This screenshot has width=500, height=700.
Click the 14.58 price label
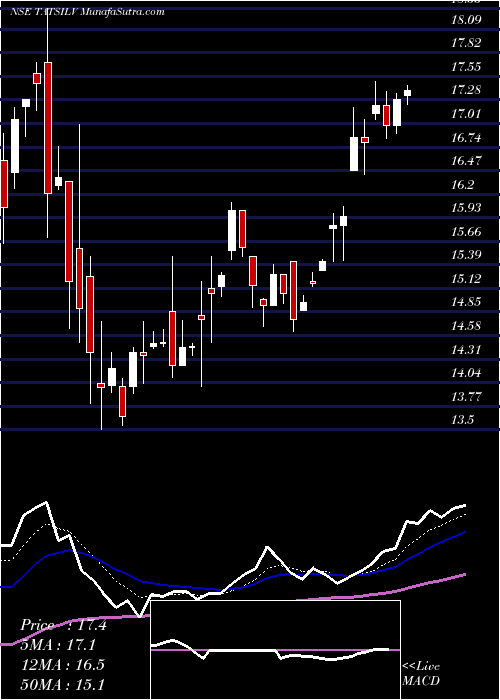click(x=466, y=325)
